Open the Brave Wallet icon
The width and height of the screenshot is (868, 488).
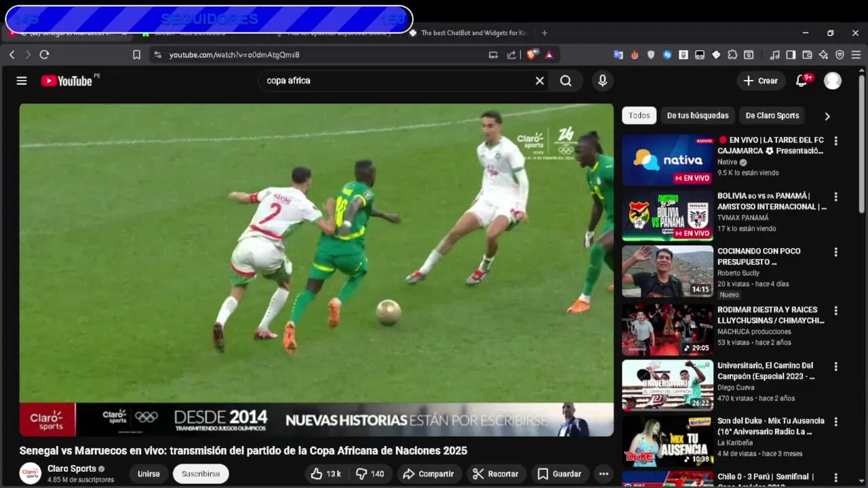(807, 55)
